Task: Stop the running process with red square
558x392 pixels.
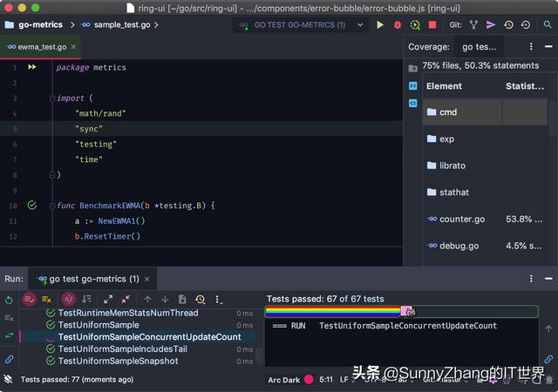Action: tap(432, 25)
